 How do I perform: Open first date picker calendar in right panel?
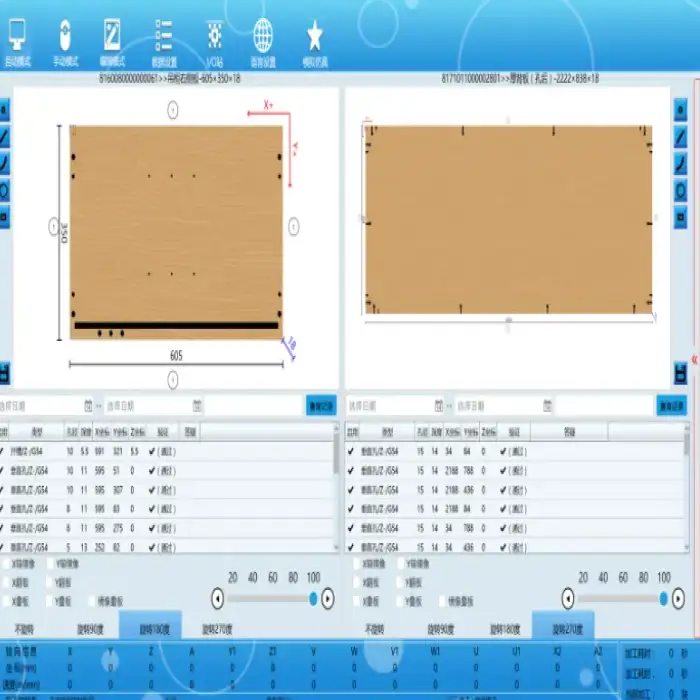click(x=438, y=406)
